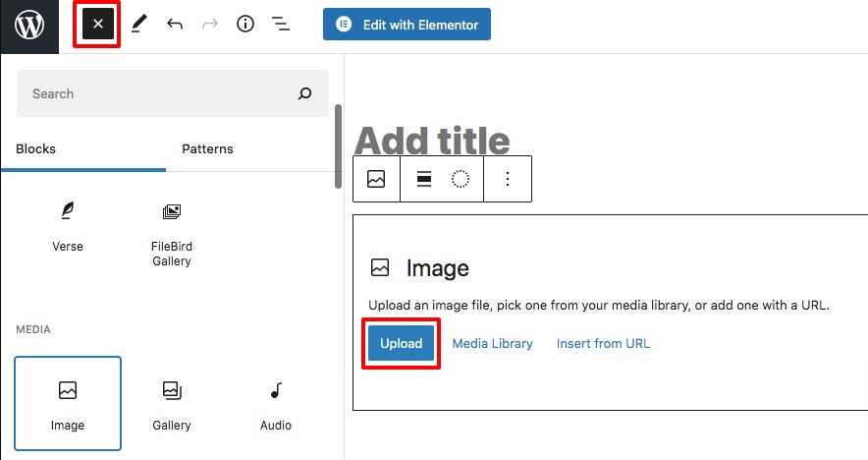The height and width of the screenshot is (460, 868).
Task: Open the image block type switcher
Action: pyautogui.click(x=376, y=179)
